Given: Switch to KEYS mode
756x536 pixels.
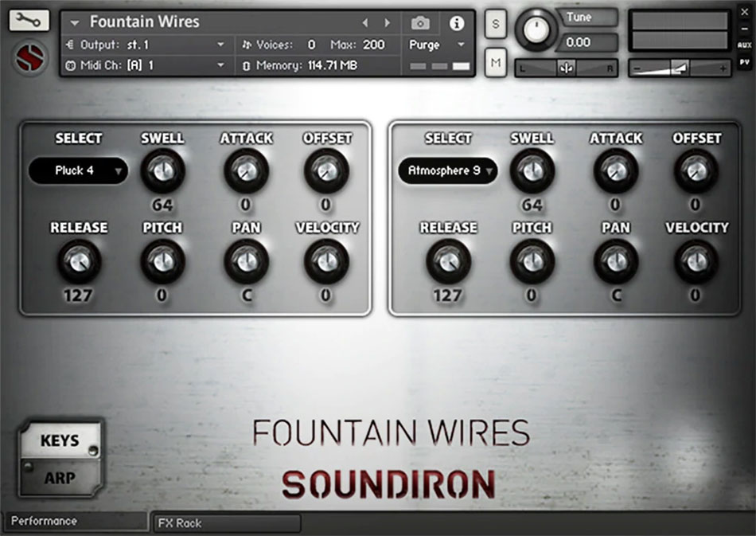Looking at the screenshot, I should pyautogui.click(x=60, y=440).
